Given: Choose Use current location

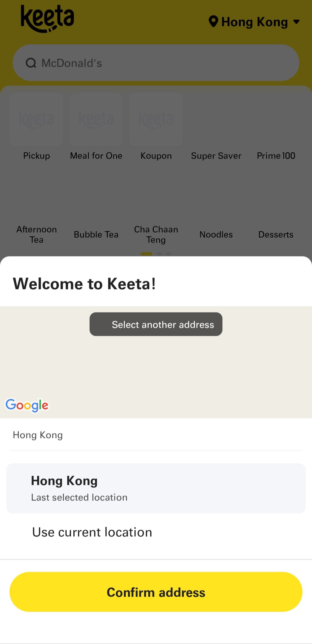Looking at the screenshot, I should point(92,532).
